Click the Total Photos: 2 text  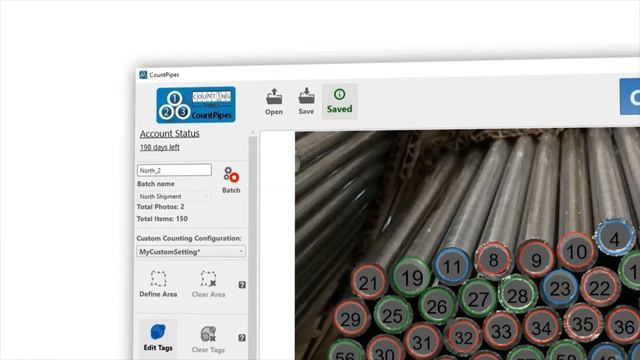(160, 207)
